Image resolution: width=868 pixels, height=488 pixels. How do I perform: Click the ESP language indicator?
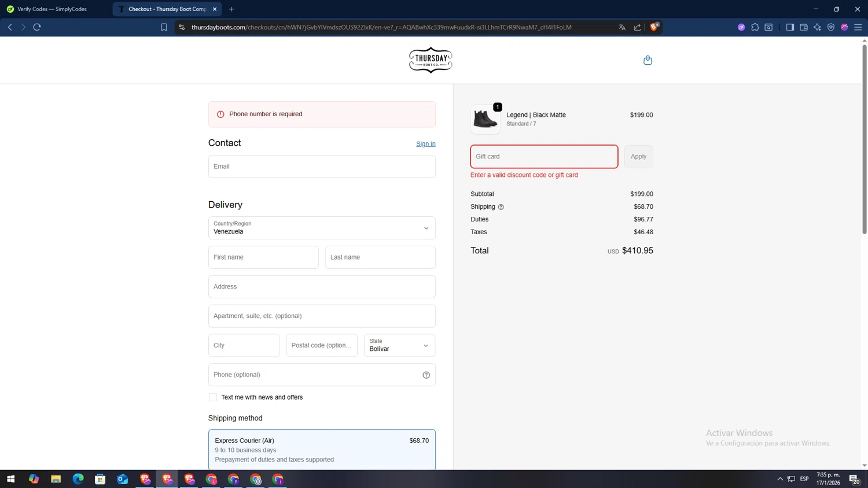coord(804,479)
